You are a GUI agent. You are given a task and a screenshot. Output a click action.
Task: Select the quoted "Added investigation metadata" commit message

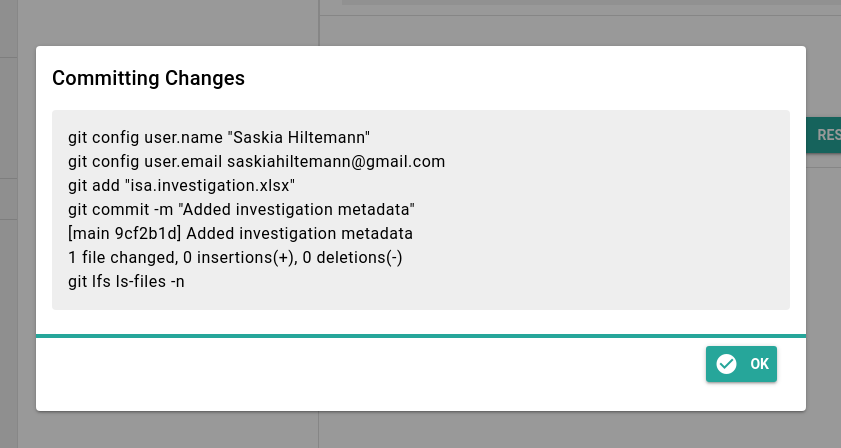pos(296,209)
